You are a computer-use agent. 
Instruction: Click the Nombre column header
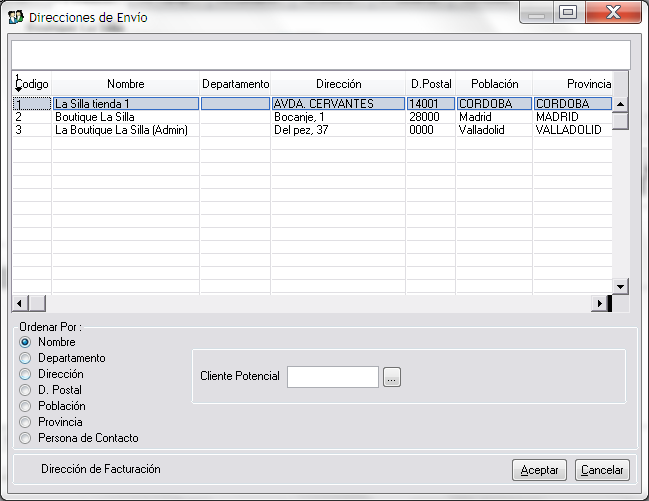point(126,84)
